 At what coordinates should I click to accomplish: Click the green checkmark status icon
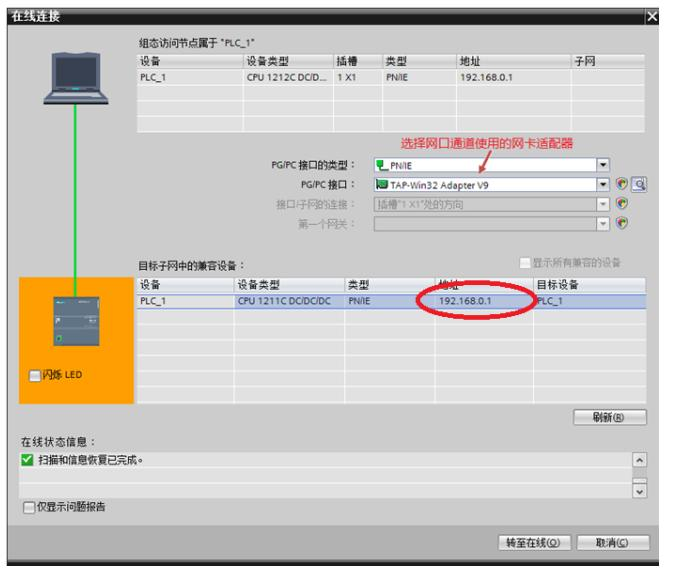coord(27,460)
